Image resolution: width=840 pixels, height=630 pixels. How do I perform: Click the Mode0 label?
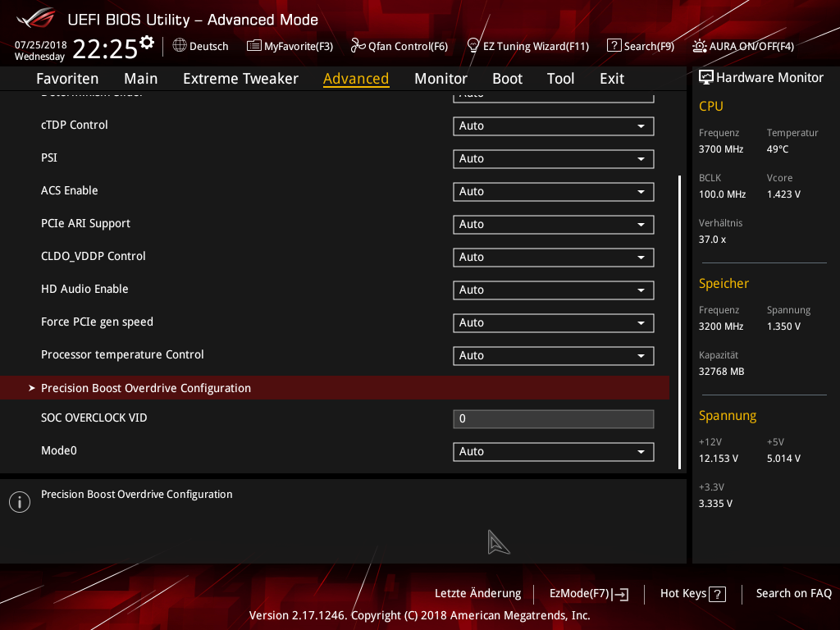coord(59,450)
